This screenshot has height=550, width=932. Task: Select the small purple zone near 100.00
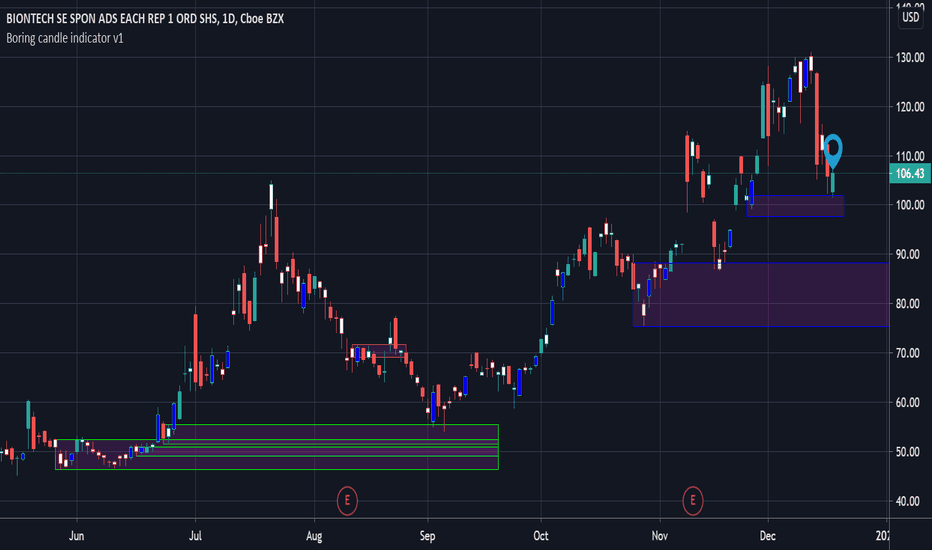click(795, 206)
